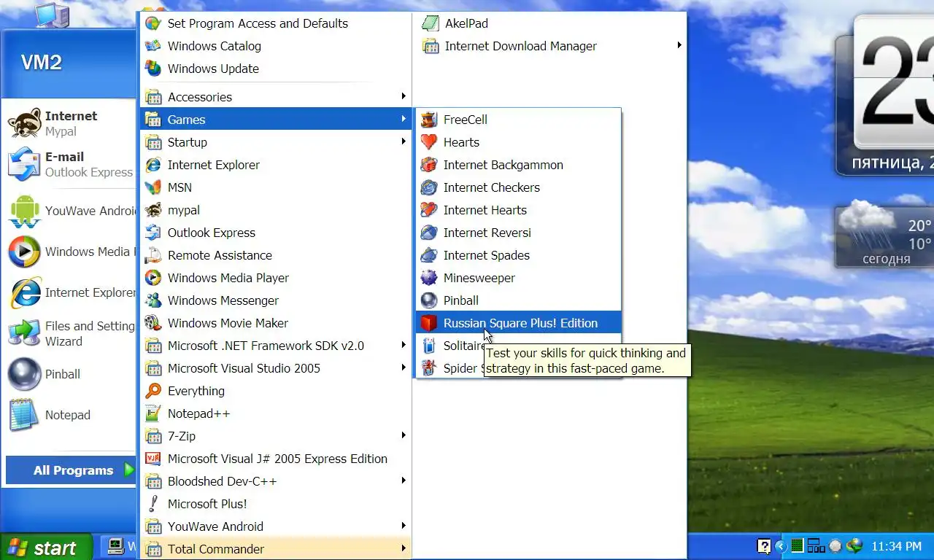The image size is (934, 560).
Task: Open mypal browser in programs list
Action: (x=276, y=210)
